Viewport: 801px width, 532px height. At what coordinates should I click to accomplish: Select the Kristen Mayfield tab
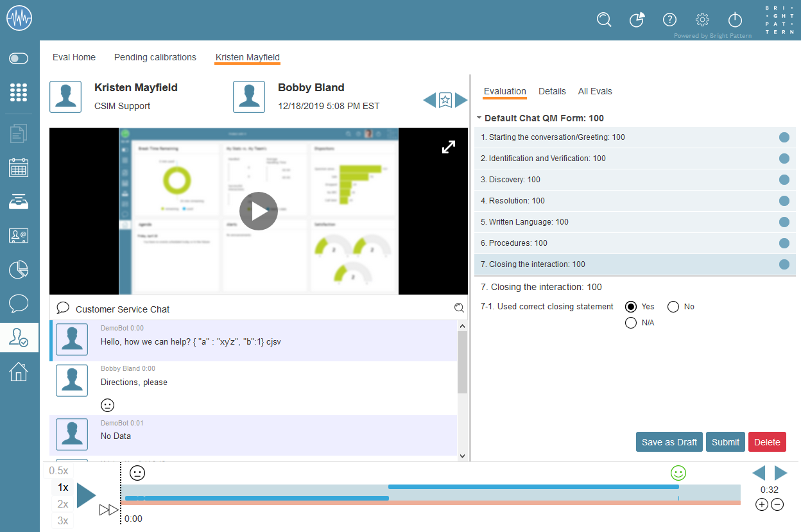[x=248, y=57]
